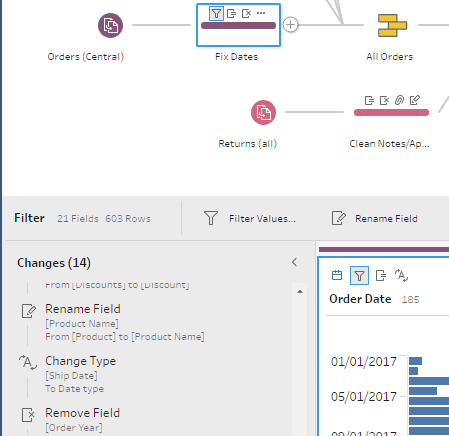
Task: Click the calendar data type icon for Order Date
Action: (337, 275)
